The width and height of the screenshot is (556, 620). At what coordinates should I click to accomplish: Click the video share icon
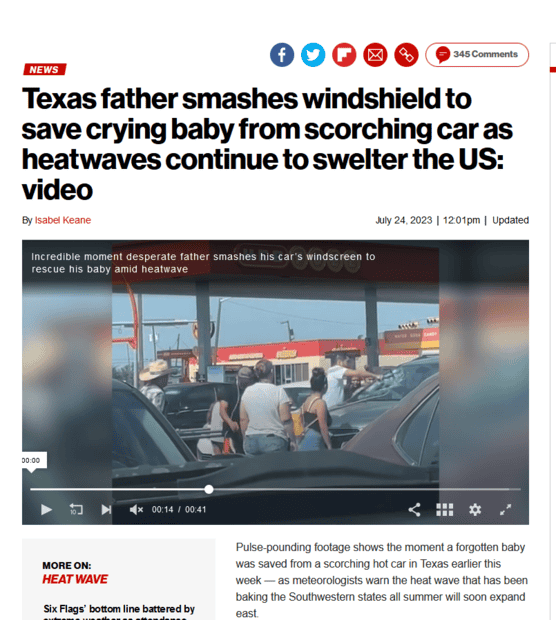[414, 510]
